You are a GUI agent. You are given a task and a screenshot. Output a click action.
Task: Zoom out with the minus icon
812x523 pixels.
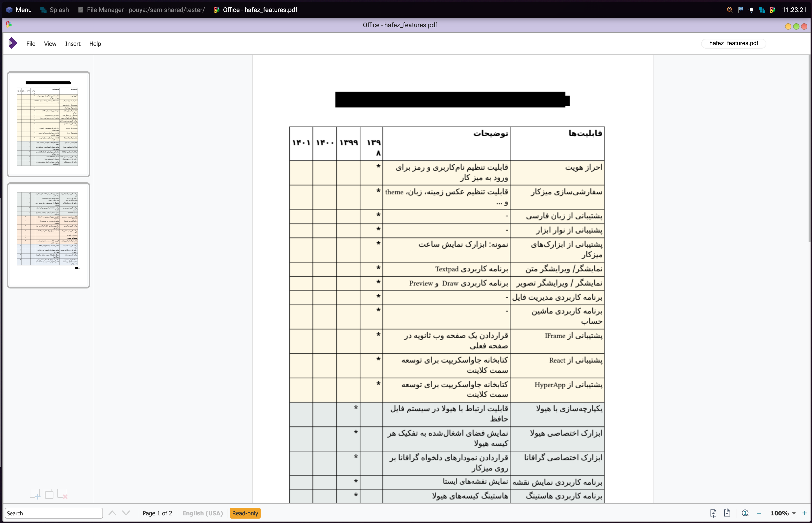pos(759,513)
